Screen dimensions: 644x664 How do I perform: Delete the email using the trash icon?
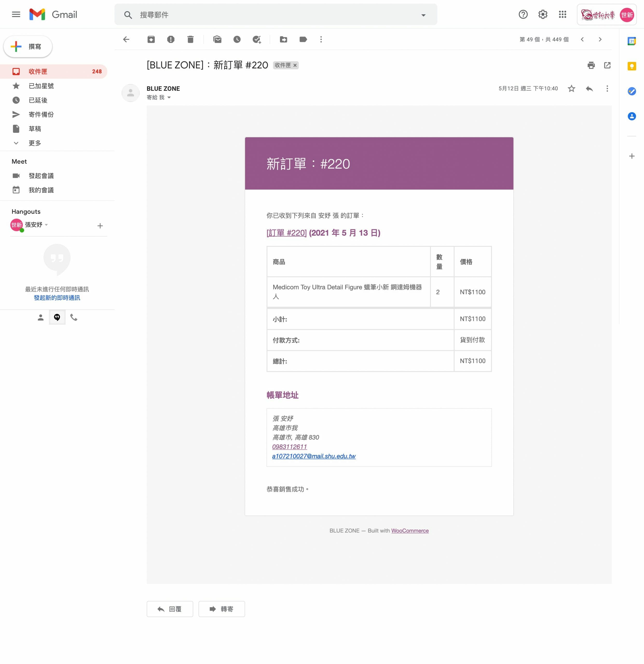click(x=190, y=39)
